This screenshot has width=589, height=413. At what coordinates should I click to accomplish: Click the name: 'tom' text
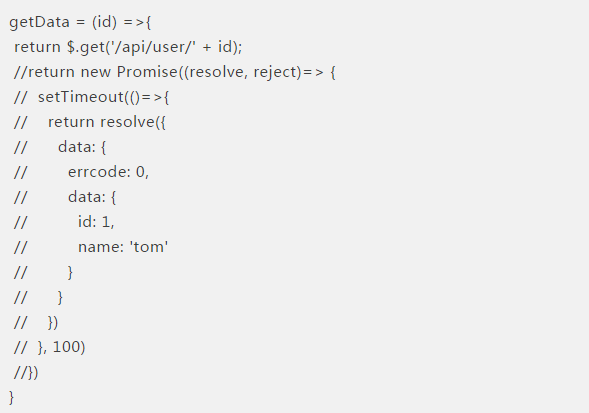(x=123, y=247)
